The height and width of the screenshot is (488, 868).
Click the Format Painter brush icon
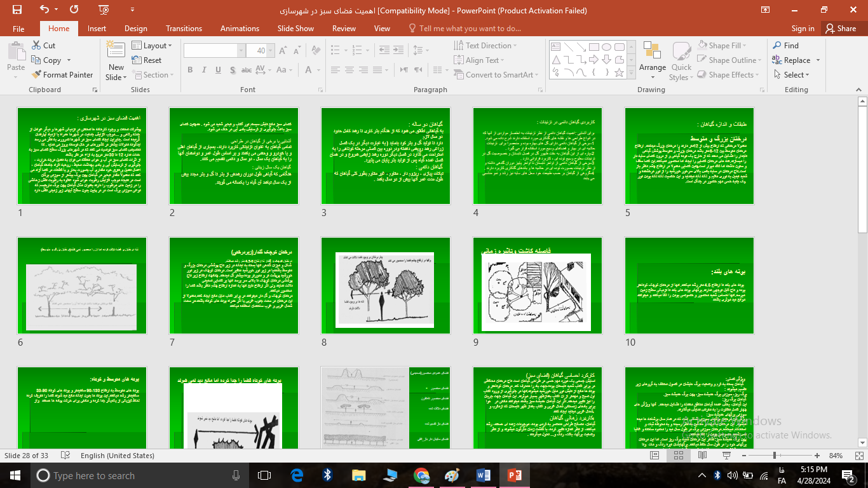click(x=36, y=75)
